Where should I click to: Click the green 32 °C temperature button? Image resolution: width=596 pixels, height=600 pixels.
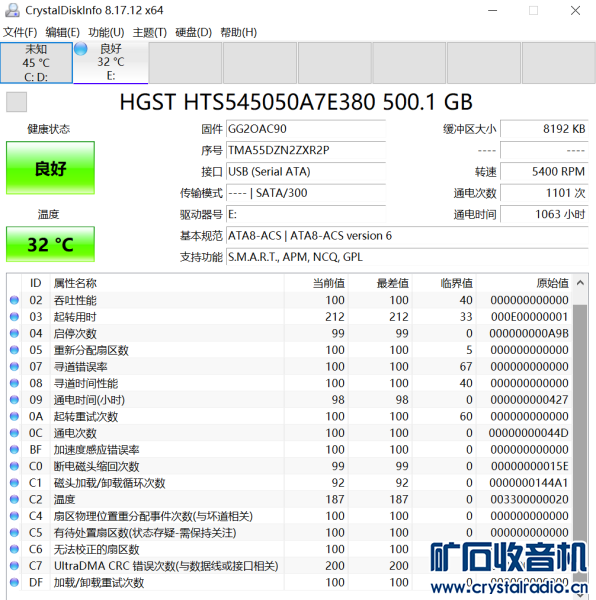point(50,244)
